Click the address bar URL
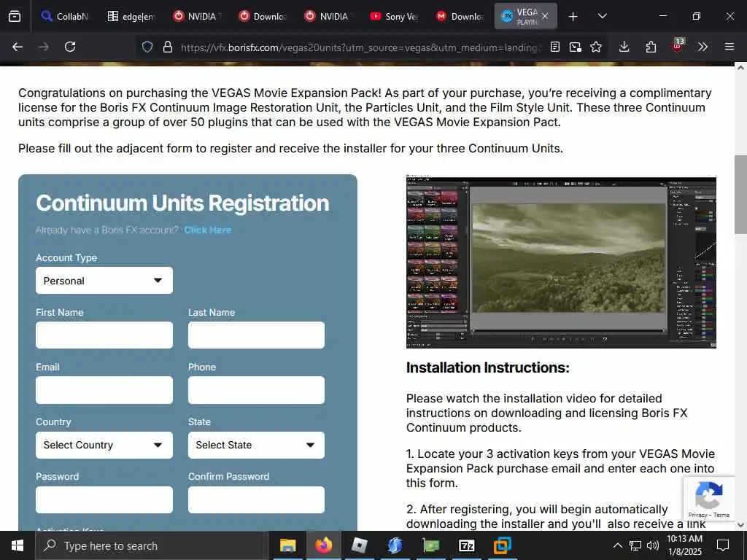The image size is (747, 560). (360, 47)
